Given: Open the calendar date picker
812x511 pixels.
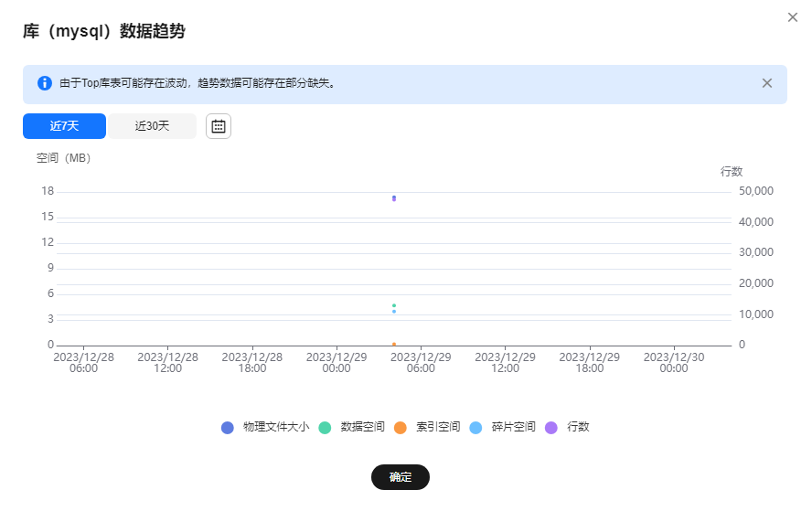Looking at the screenshot, I should (219, 126).
